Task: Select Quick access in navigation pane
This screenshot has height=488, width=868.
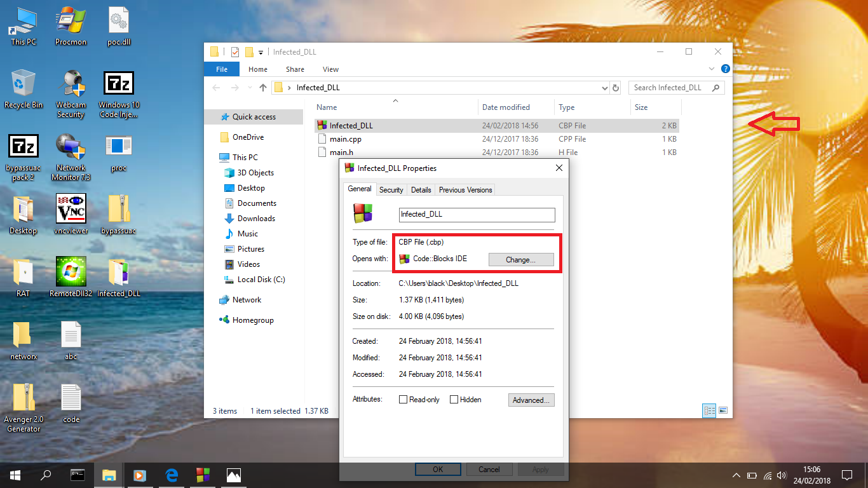Action: [254, 117]
